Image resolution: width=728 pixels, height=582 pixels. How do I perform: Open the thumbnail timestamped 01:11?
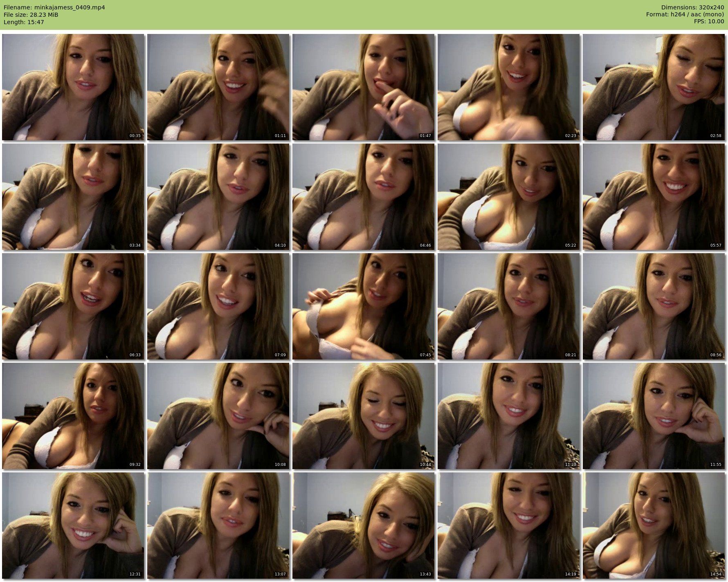click(x=218, y=87)
